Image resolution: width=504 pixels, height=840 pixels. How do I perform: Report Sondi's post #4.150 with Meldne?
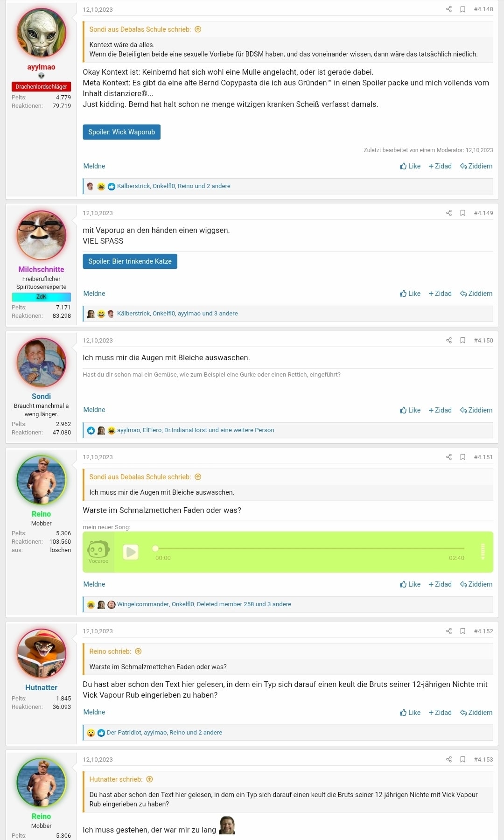[x=94, y=410]
